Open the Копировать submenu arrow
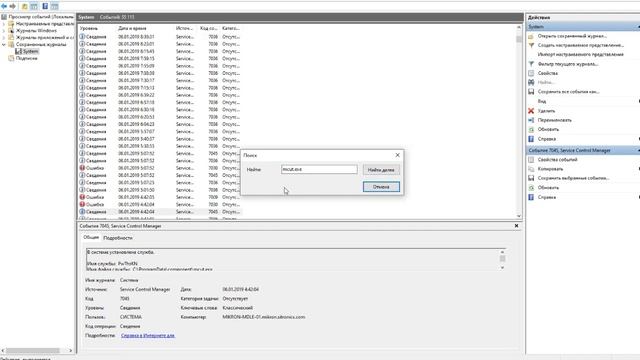 (638, 169)
